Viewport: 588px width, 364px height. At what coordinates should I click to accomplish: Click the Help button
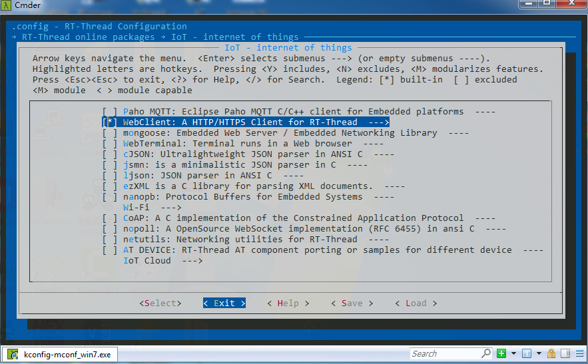pos(288,303)
